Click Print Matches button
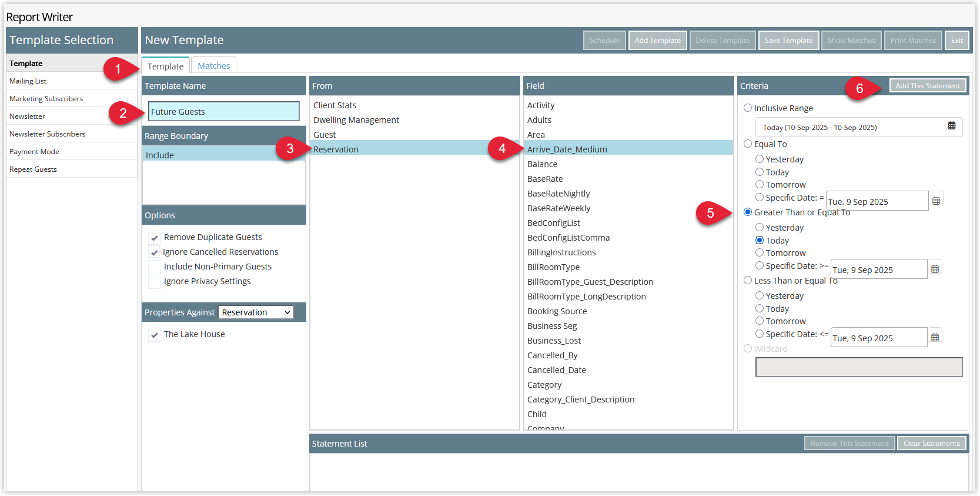 pyautogui.click(x=913, y=40)
